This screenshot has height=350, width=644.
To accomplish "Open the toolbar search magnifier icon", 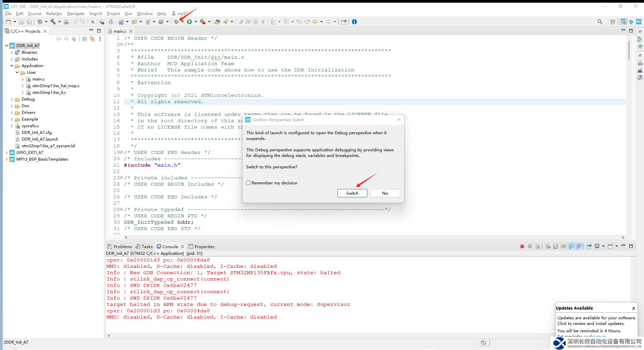I will point(600,22).
